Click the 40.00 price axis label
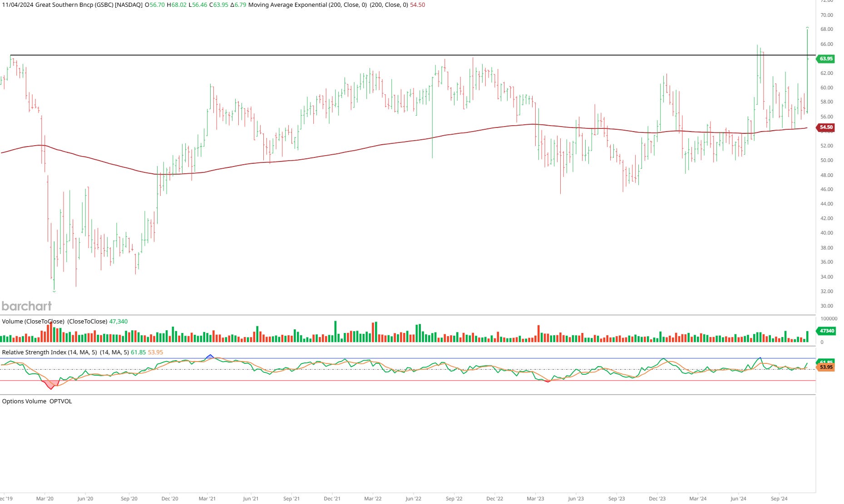844x504 pixels. pyautogui.click(x=827, y=233)
